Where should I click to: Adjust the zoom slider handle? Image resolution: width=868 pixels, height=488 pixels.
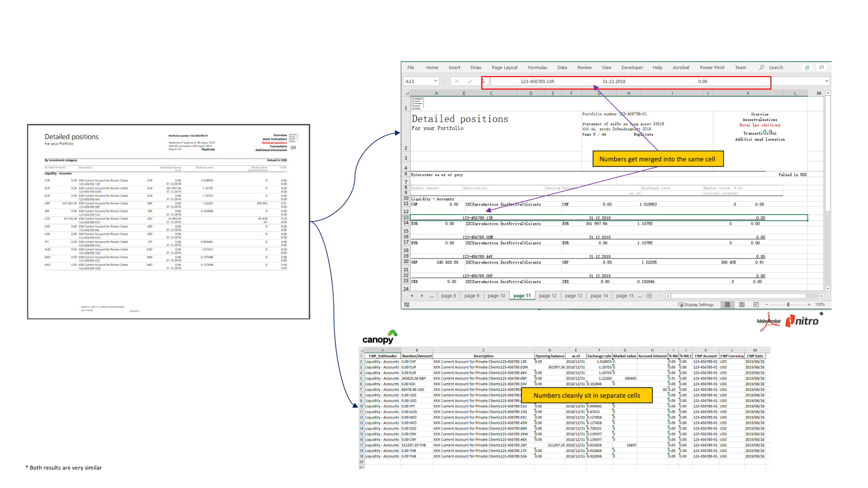tap(788, 305)
